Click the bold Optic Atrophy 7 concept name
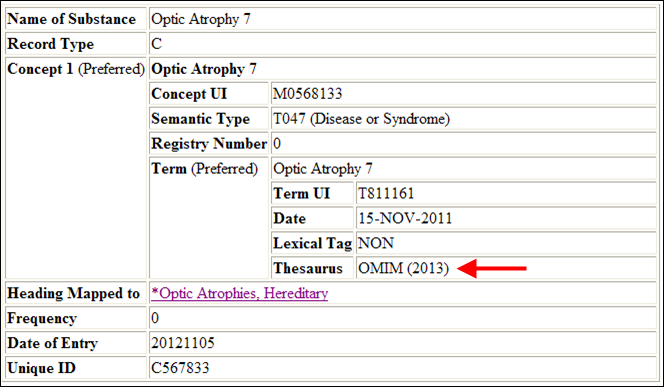 [204, 69]
